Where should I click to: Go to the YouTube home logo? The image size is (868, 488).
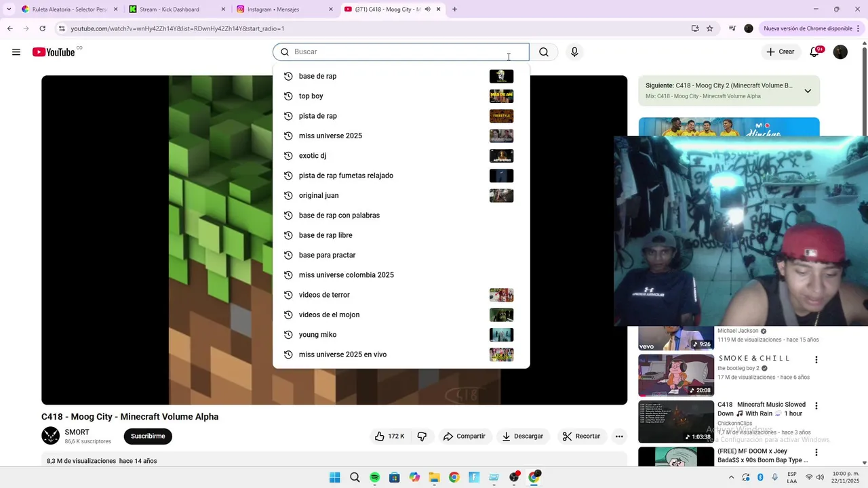tap(54, 52)
